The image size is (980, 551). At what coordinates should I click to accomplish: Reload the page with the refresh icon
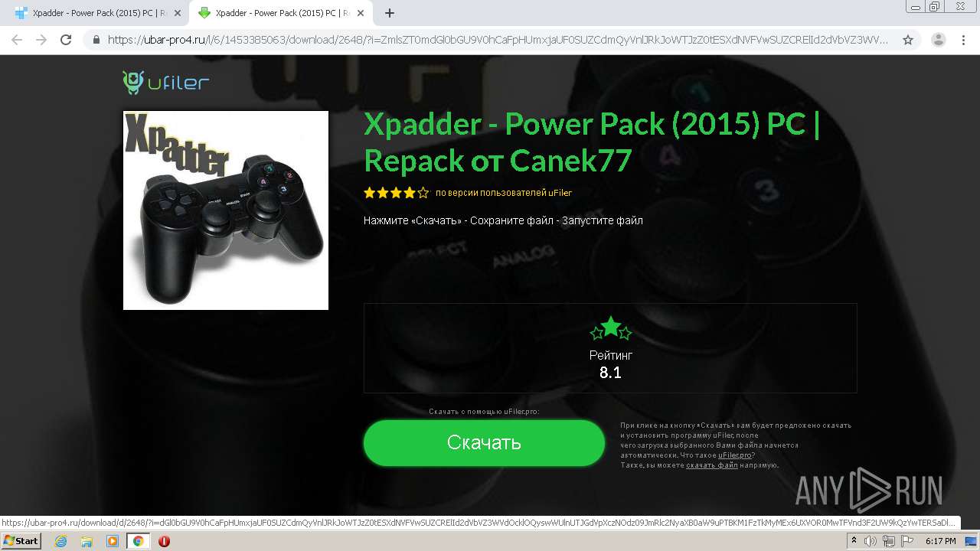(x=66, y=40)
